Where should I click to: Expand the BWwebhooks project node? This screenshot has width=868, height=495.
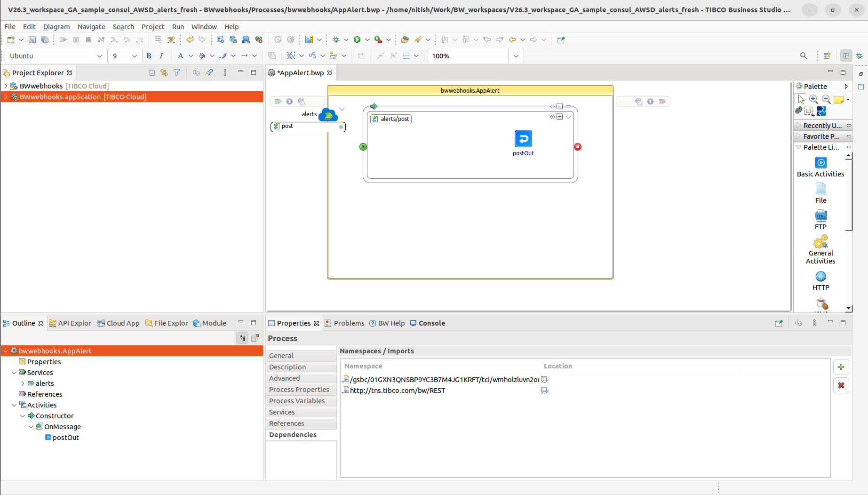[x=6, y=86]
